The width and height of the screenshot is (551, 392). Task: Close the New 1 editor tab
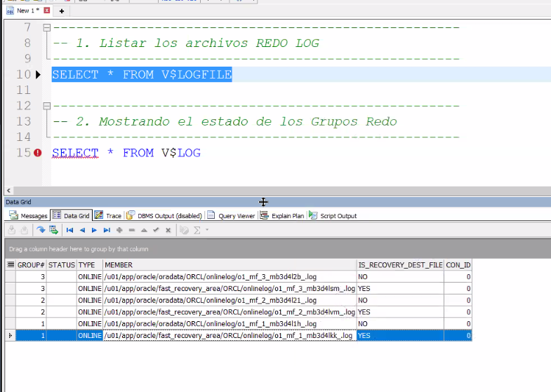point(47,11)
